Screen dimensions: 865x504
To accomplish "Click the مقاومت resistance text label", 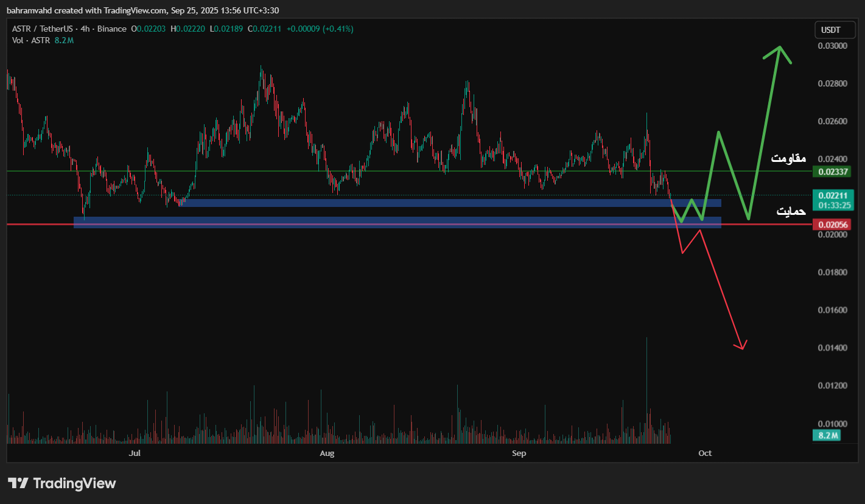I will click(788, 158).
